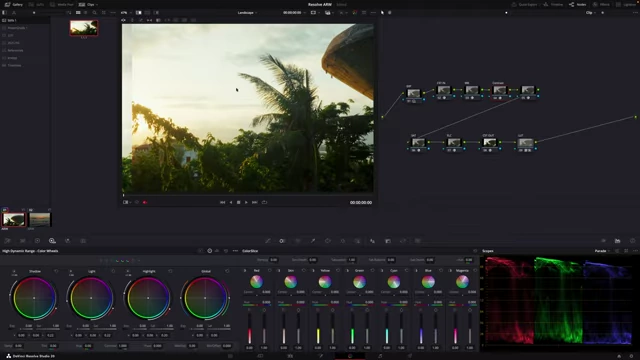Reset the Global wheel
The width and height of the screenshot is (640, 360).
point(227,271)
